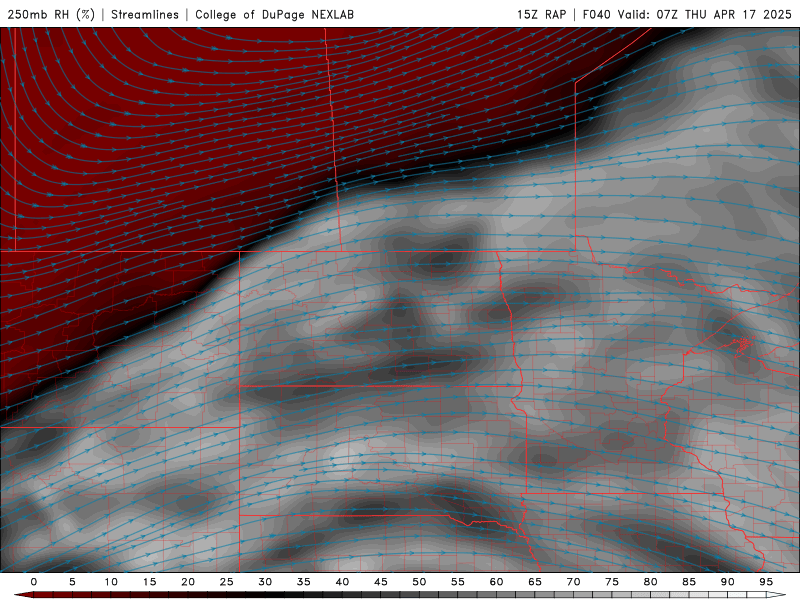Select the "80" humidity scale value
Screen dimensions: 800x600
[x=651, y=582]
